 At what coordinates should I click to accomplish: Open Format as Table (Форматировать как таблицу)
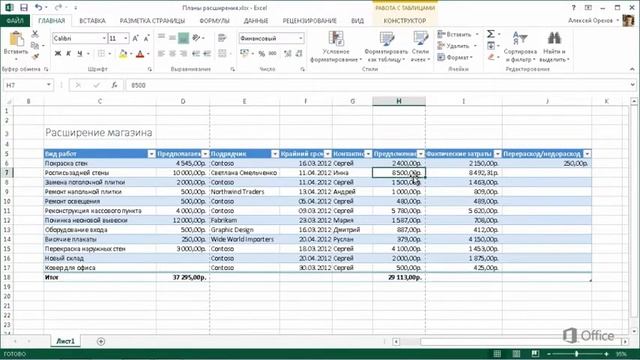[x=386, y=47]
